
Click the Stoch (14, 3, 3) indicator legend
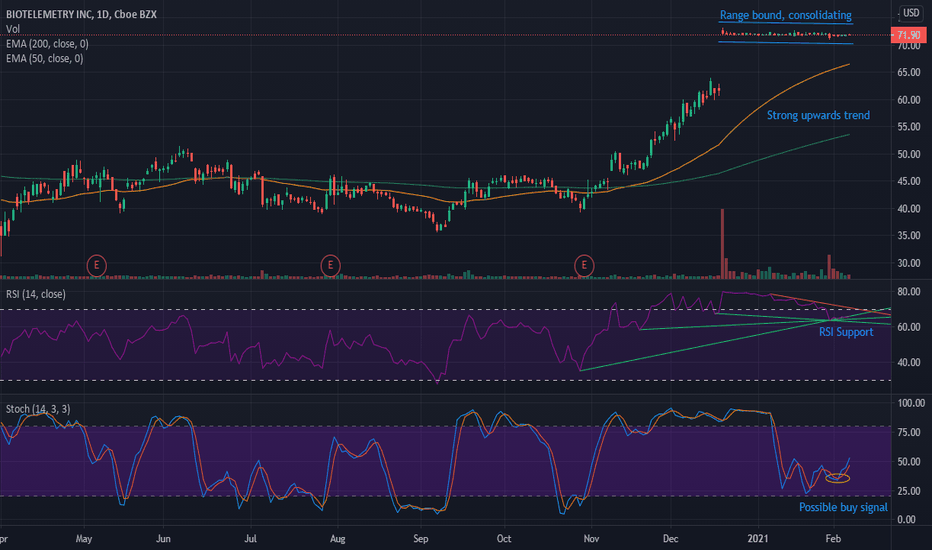click(x=38, y=408)
